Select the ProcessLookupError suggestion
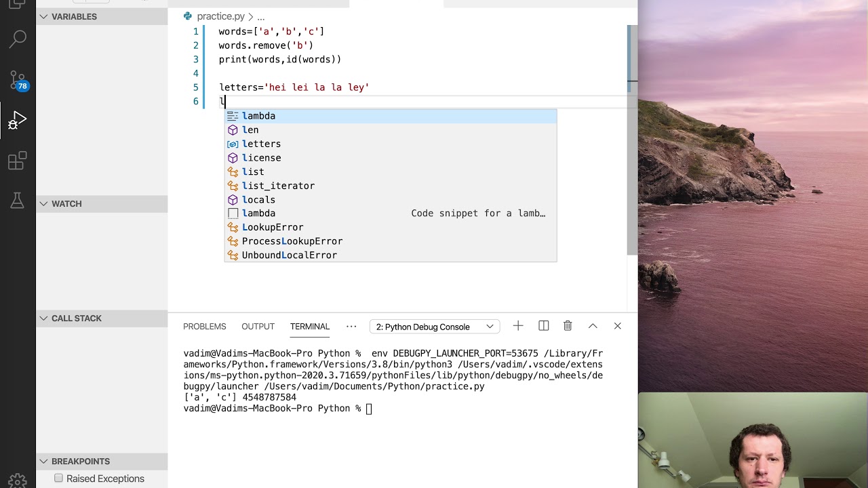 pos(391,241)
